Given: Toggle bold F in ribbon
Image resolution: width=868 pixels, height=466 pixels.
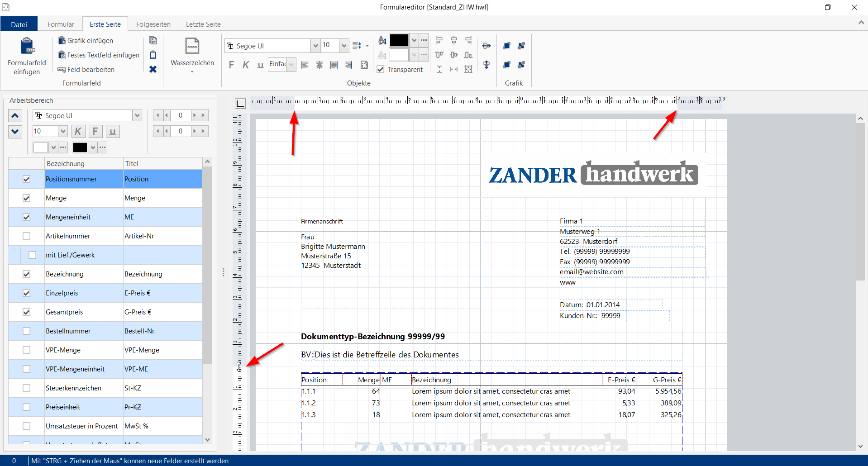Looking at the screenshot, I should coord(232,65).
